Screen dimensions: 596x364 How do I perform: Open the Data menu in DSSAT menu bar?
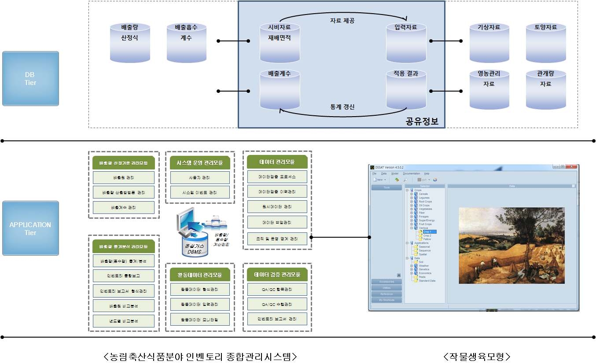click(384, 173)
